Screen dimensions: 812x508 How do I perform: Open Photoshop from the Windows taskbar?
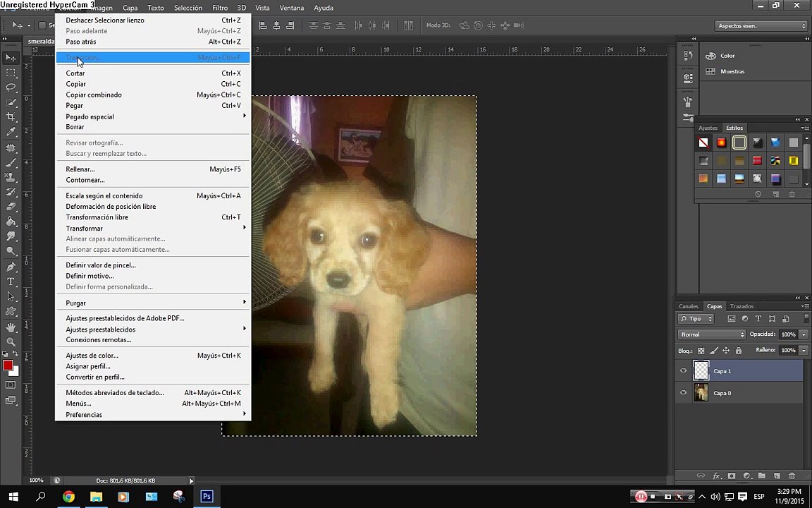(207, 497)
